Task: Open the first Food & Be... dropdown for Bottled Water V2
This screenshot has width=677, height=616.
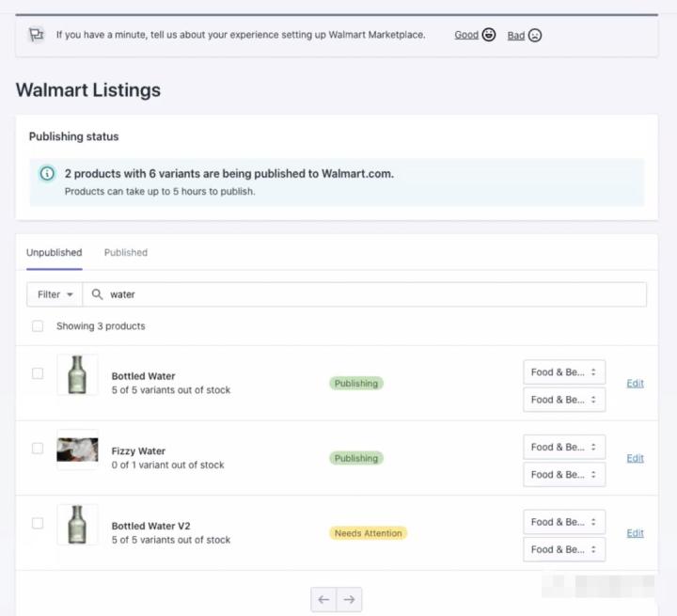Action: 564,522
